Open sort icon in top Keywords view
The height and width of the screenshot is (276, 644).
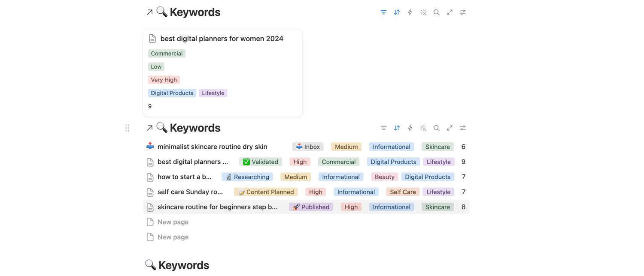coord(397,12)
